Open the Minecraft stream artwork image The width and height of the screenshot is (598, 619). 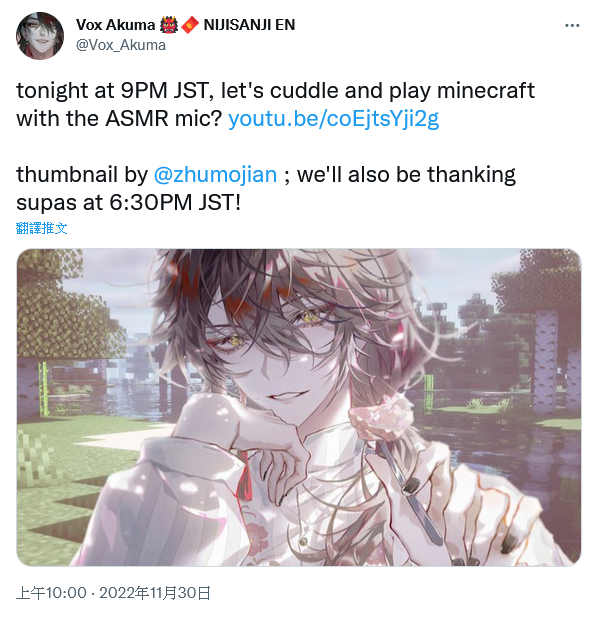[x=299, y=407]
